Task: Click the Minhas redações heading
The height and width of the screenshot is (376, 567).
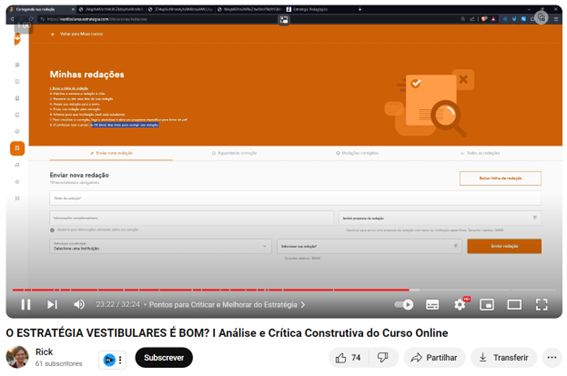Action: point(87,74)
